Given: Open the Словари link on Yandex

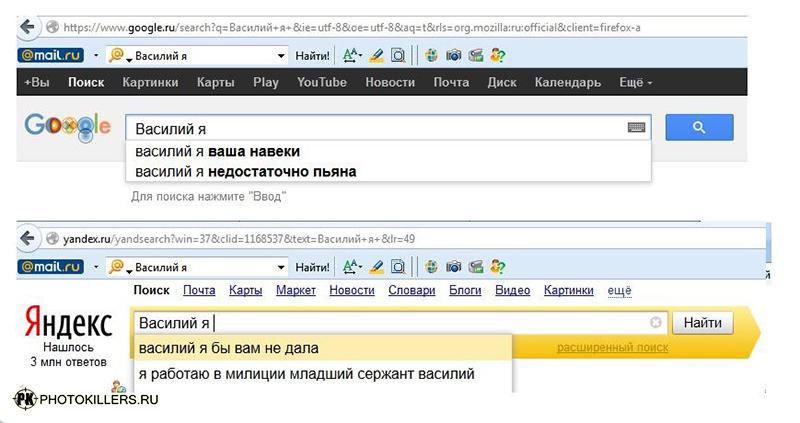Looking at the screenshot, I should click(412, 290).
